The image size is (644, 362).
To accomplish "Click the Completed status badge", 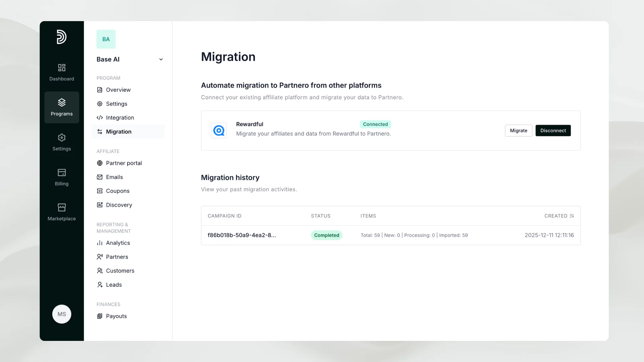I will (x=326, y=235).
